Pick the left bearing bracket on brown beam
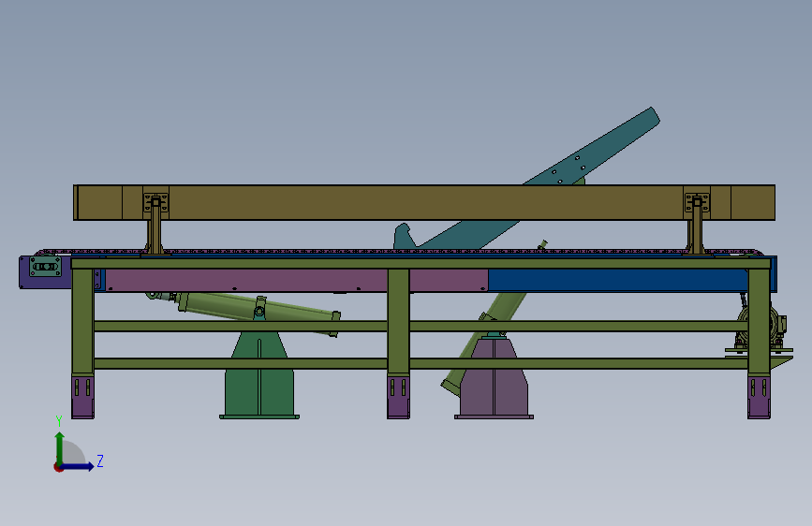Screen dimensions: 812x526 click(x=155, y=202)
